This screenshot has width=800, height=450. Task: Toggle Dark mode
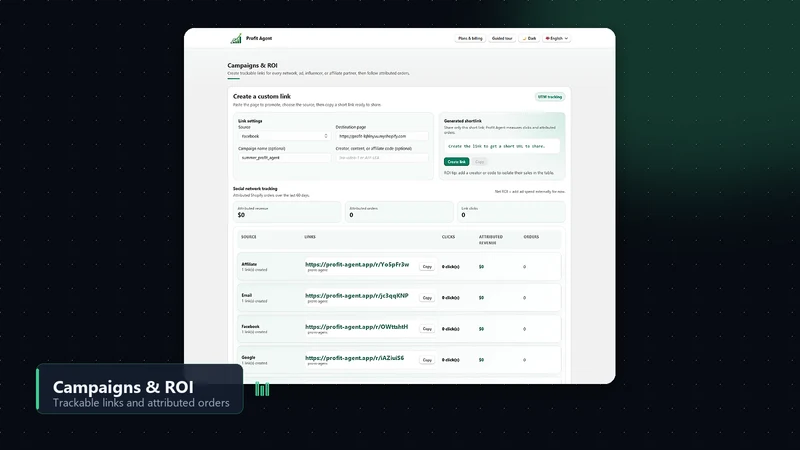tap(529, 38)
